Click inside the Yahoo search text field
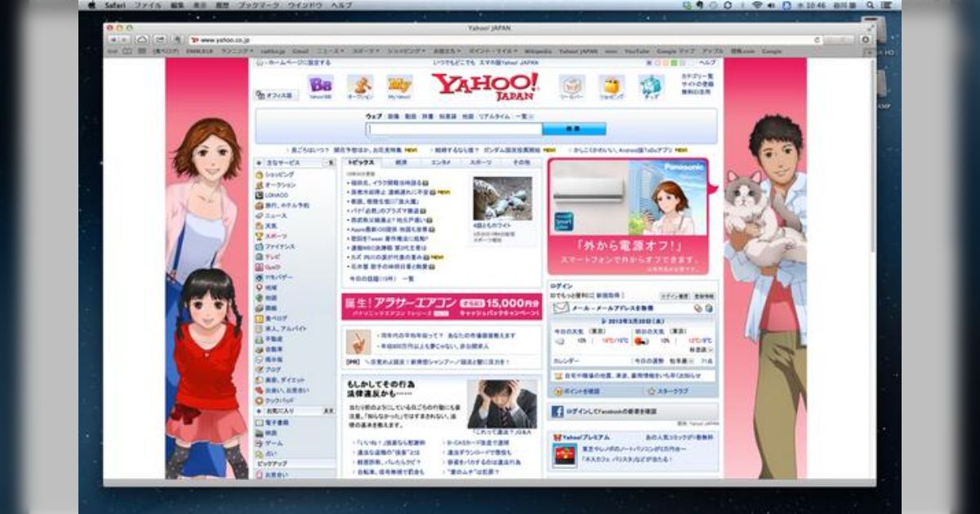Screen dimensions: 980x514 tap(454, 129)
